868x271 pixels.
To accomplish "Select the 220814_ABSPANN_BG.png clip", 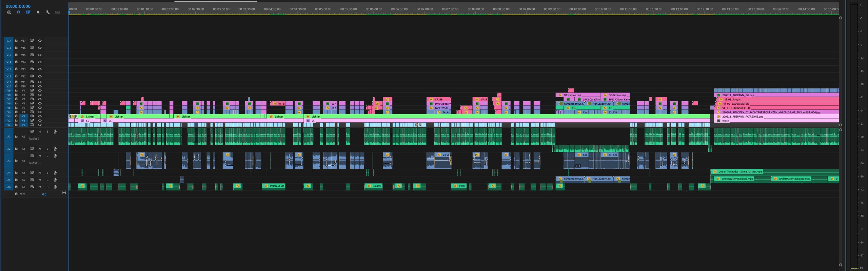I will (x=776, y=95).
